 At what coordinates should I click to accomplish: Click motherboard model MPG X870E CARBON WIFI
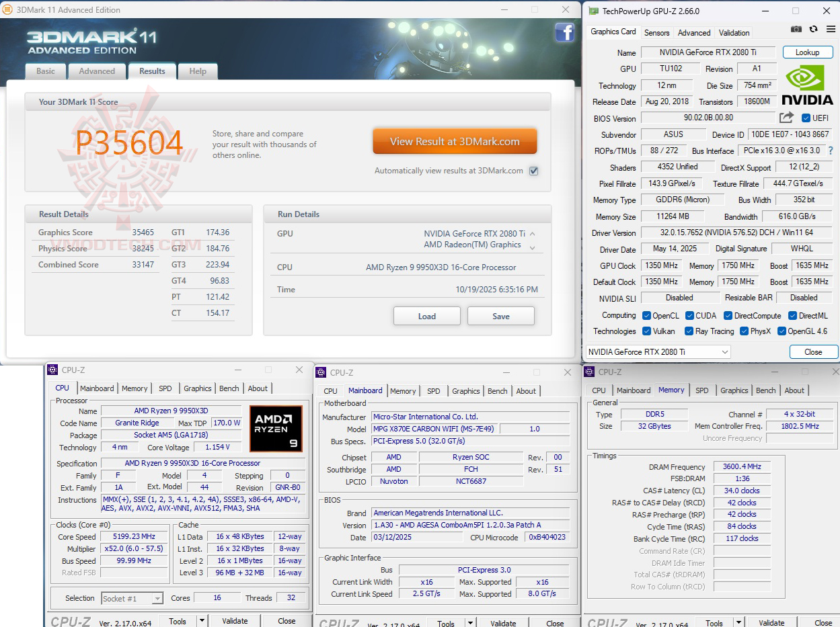[x=435, y=429]
